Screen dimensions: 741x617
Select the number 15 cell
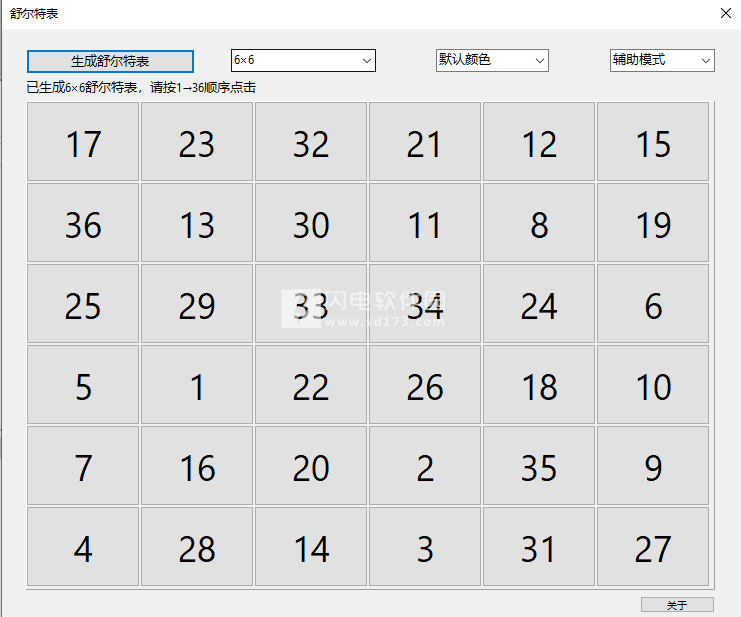(653, 143)
